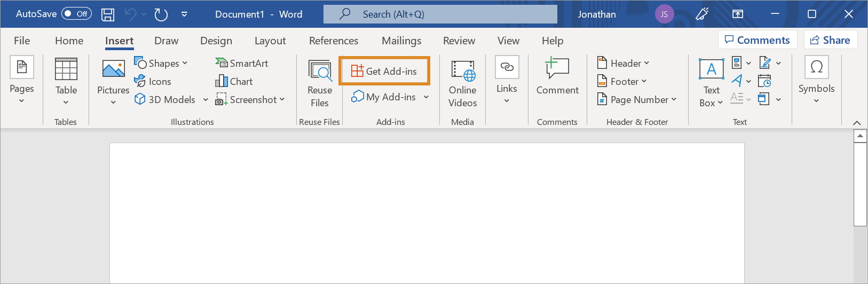Screen dimensions: 868x284
Task: Switch to the Draw tab
Action: pos(166,41)
